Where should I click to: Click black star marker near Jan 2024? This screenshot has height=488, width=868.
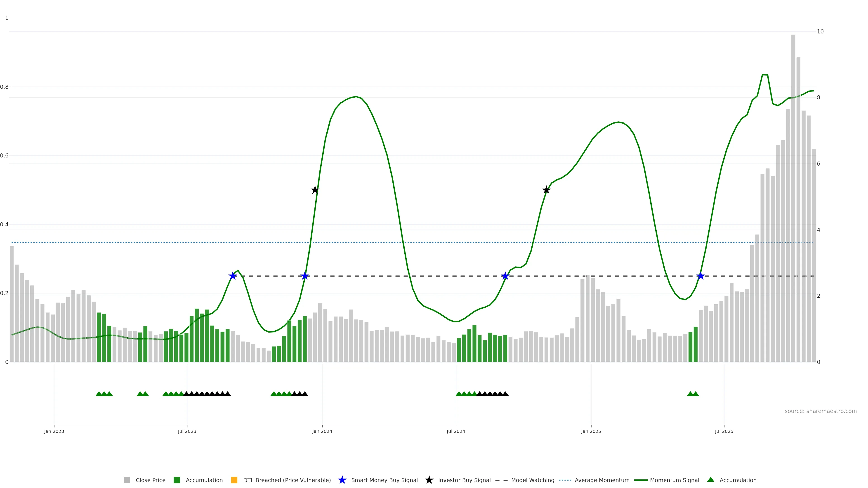(x=315, y=190)
